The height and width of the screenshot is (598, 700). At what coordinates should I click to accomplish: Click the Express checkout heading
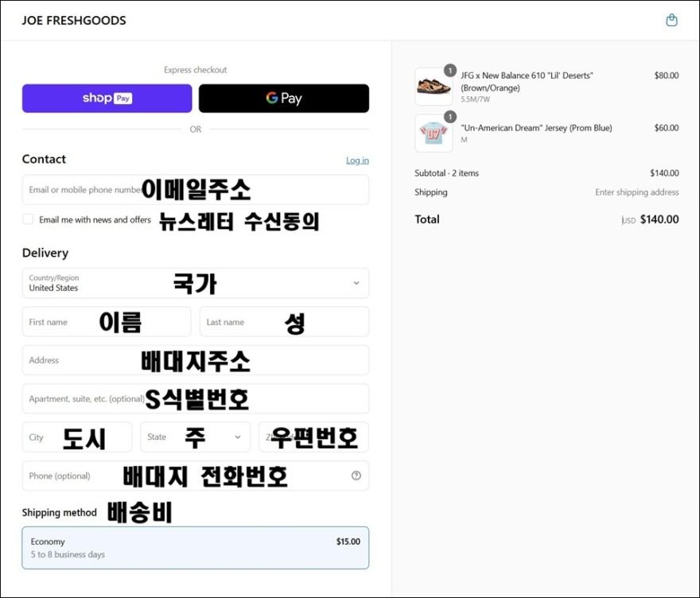pos(196,70)
